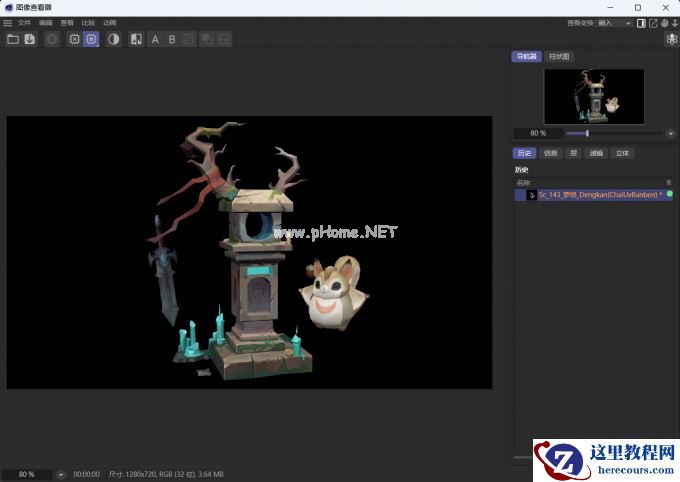Toggle the side panel layout icon
This screenshot has height=482, width=680.
point(641,23)
